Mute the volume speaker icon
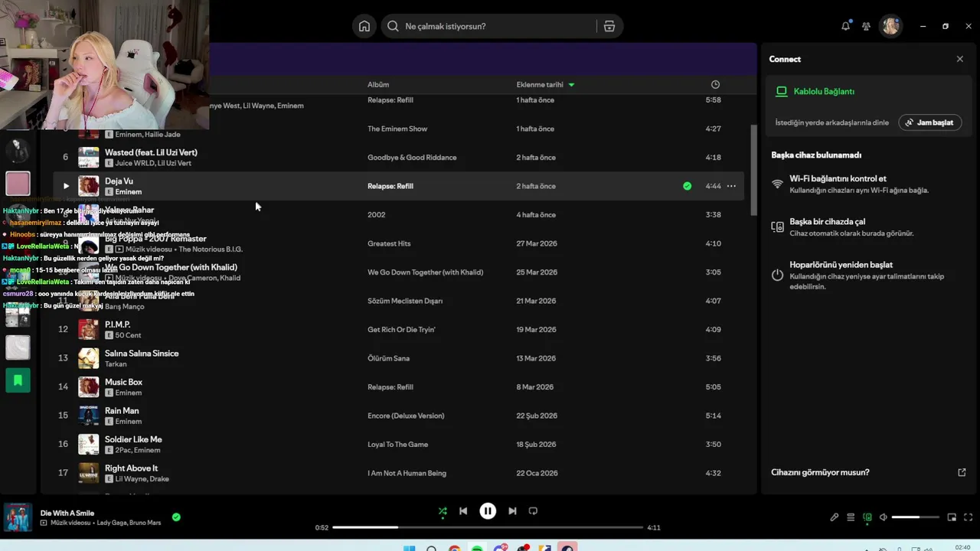The width and height of the screenshot is (980, 551). pos(883,517)
